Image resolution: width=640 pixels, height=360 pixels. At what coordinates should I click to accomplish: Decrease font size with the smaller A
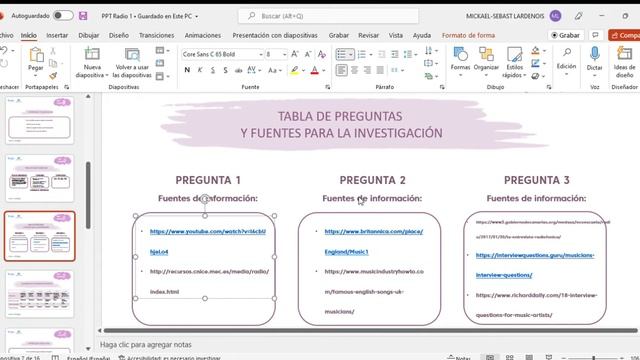click(308, 54)
